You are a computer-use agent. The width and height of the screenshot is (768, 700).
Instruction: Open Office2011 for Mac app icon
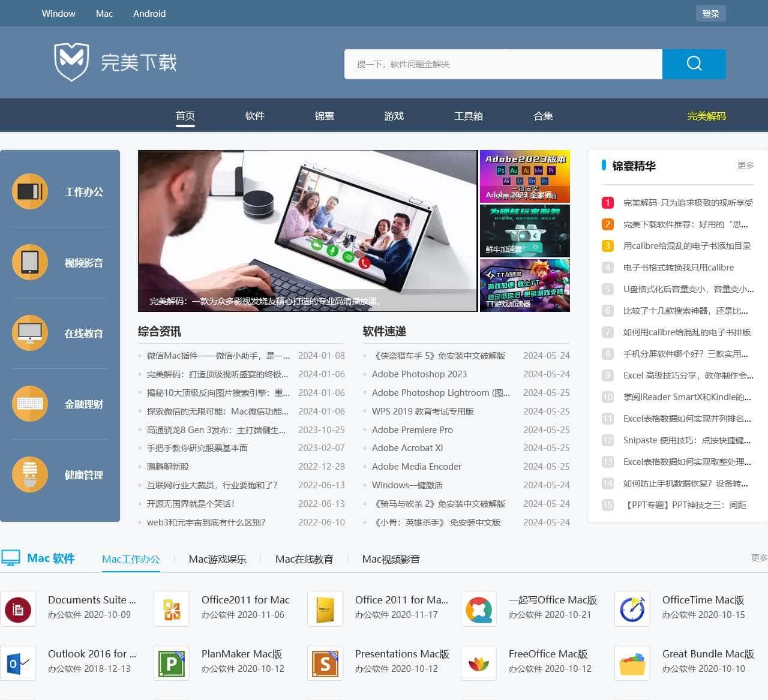coord(172,609)
